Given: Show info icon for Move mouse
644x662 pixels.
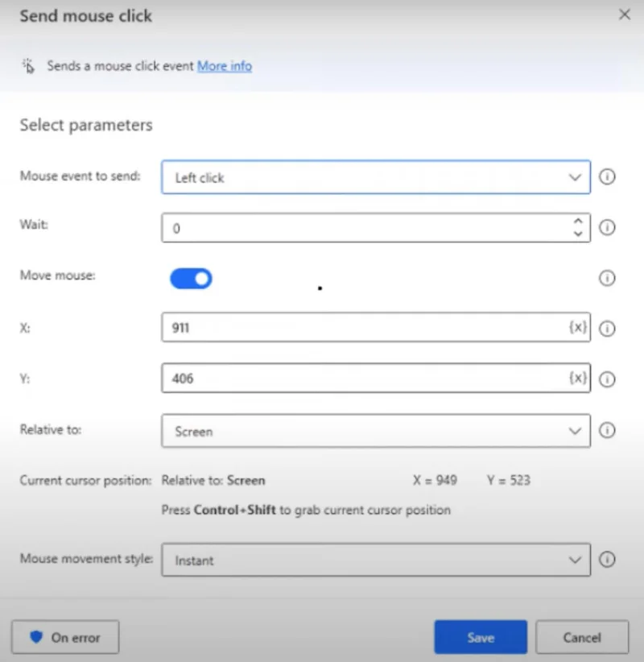Looking at the screenshot, I should [x=607, y=278].
